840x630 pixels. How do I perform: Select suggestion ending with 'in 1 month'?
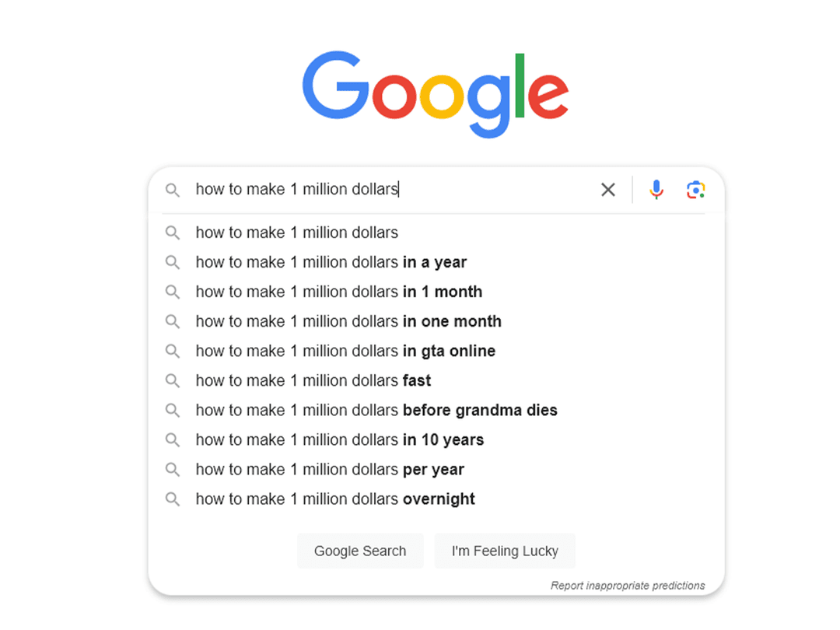tap(338, 292)
